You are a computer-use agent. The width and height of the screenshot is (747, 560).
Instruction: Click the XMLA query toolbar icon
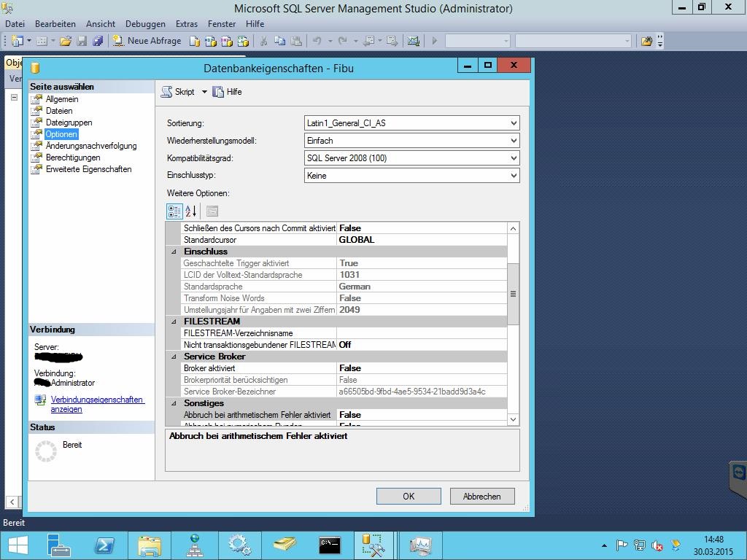(243, 41)
